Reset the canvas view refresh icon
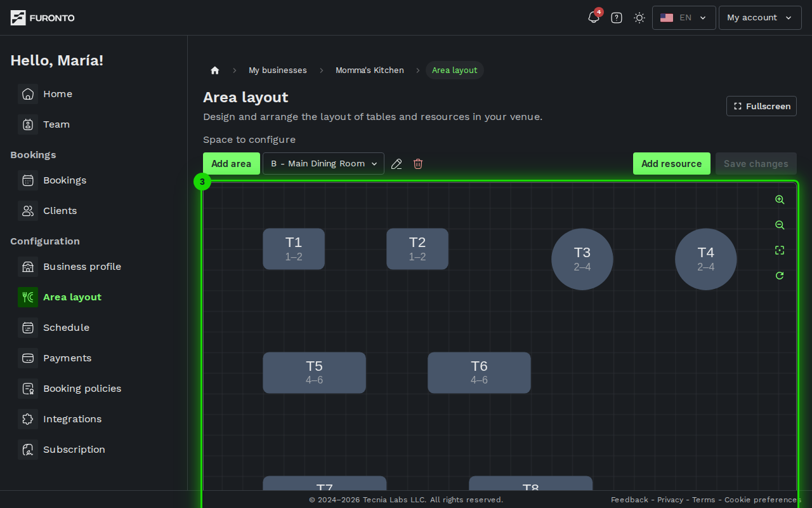This screenshot has height=508, width=812. click(x=780, y=276)
